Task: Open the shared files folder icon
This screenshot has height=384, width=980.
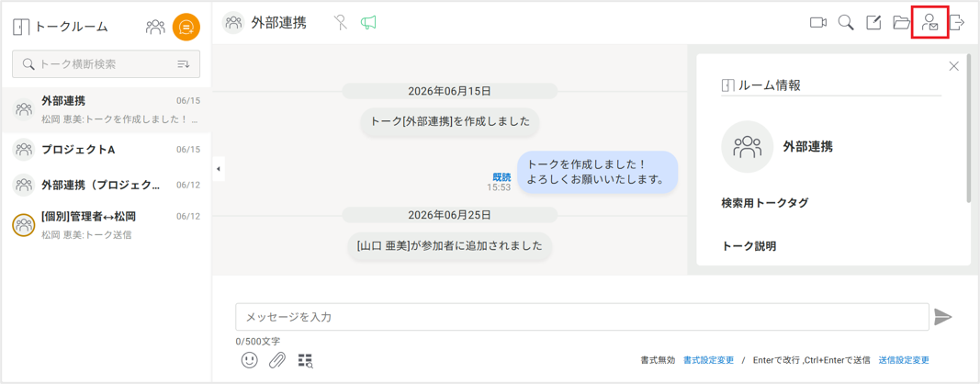Action: (x=902, y=23)
